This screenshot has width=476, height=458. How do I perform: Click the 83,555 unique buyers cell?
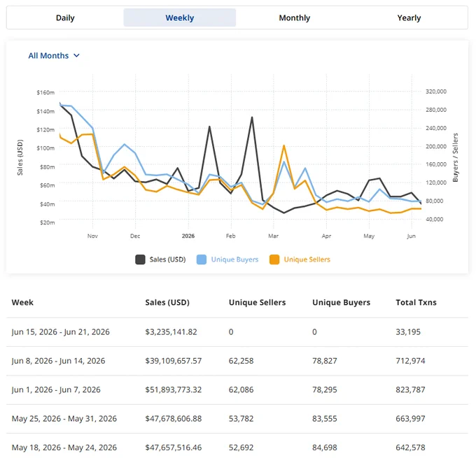[325, 419]
